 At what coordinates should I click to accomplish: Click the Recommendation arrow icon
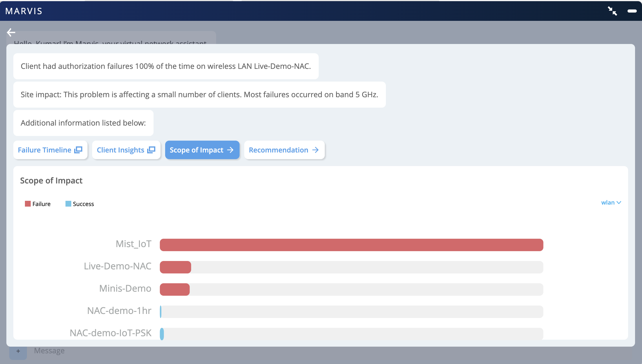pyautogui.click(x=315, y=150)
